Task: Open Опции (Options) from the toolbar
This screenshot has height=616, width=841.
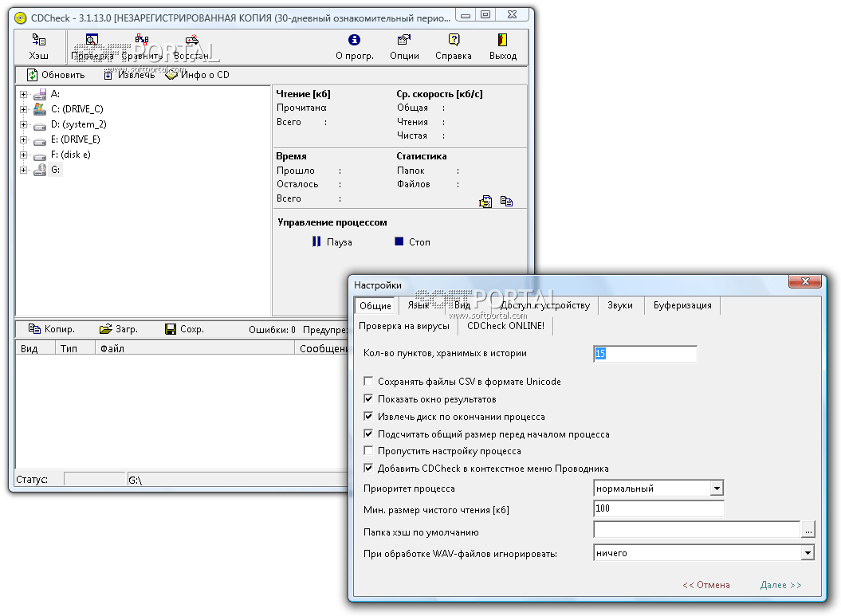Action: (x=404, y=40)
